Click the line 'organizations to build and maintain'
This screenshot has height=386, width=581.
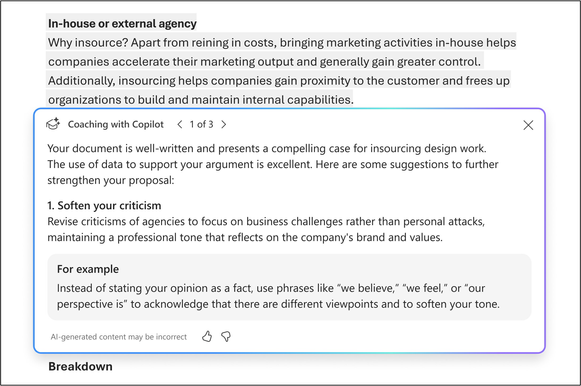[x=201, y=100]
